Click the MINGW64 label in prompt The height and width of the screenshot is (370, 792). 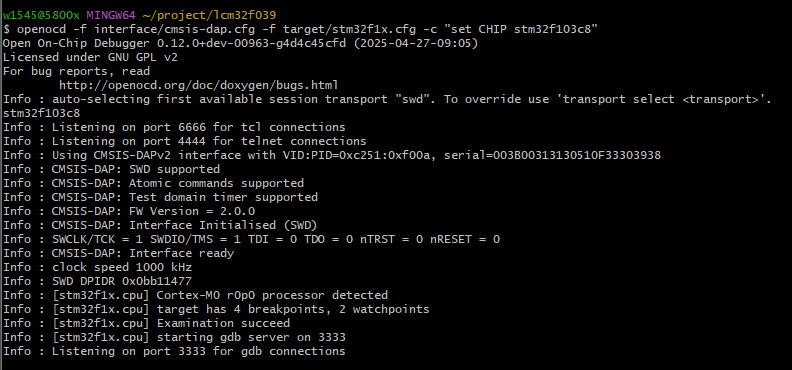coord(111,15)
